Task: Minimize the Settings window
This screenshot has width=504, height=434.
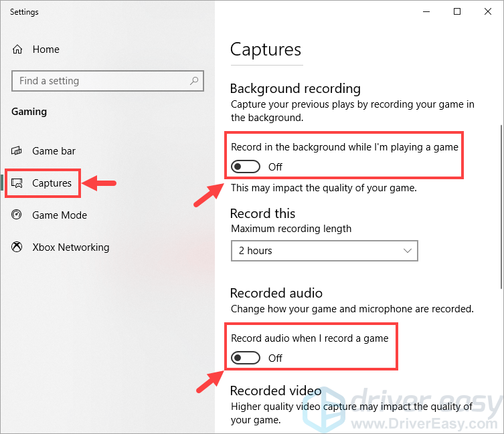Action: (x=426, y=11)
